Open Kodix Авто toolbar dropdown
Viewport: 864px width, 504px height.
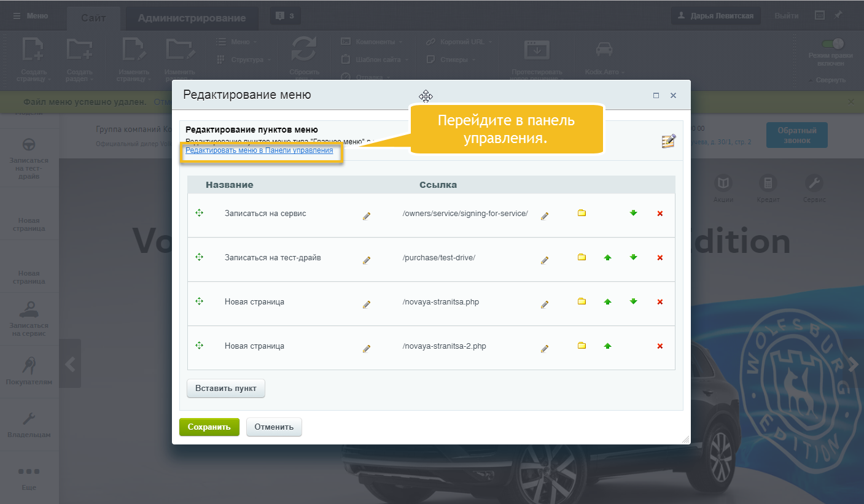604,59
